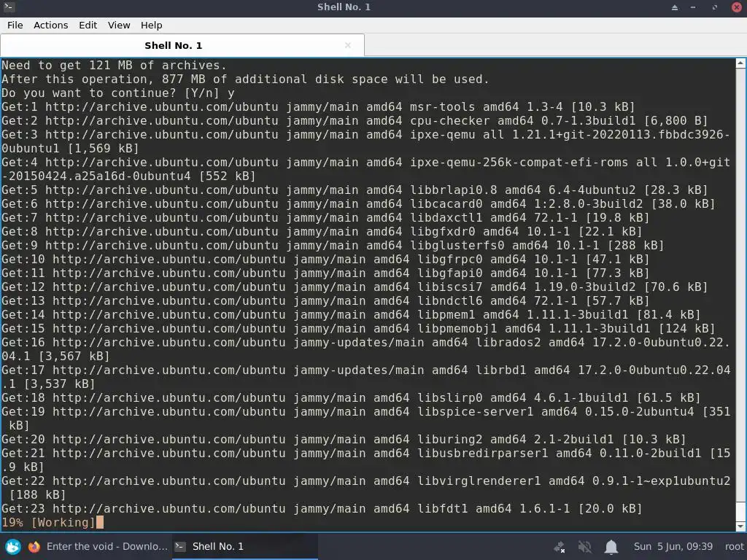This screenshot has height=560, width=747.
Task: Click the Firefox icon in the taskbar
Action: click(x=34, y=546)
